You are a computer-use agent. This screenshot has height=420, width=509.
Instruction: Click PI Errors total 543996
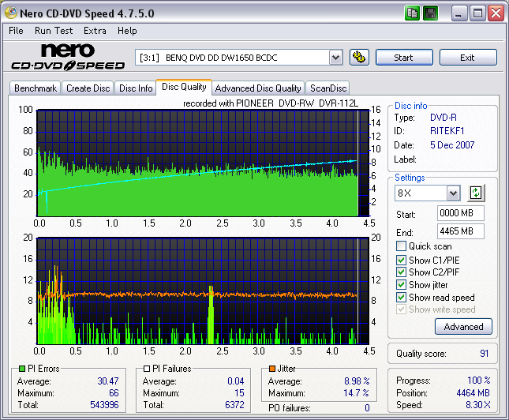coord(104,405)
